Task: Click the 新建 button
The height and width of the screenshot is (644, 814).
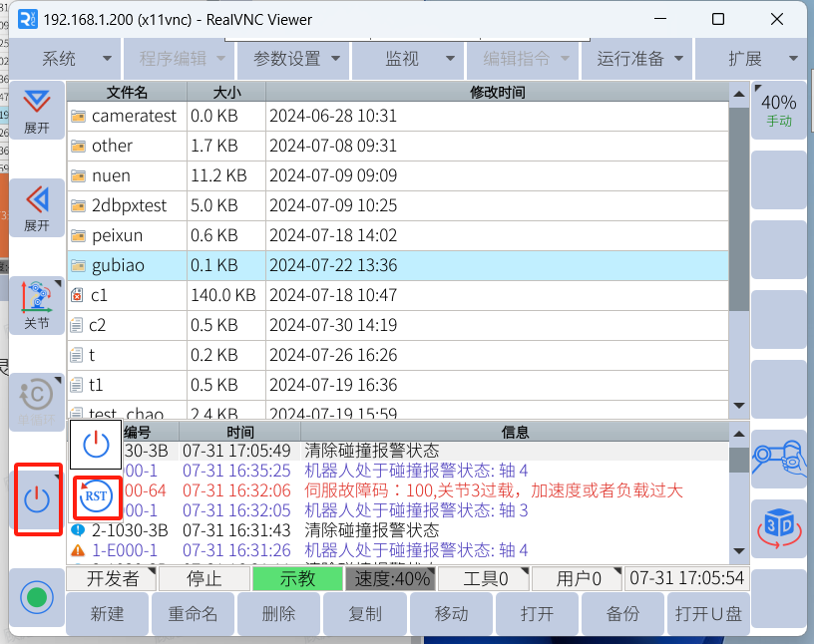Action: (x=108, y=614)
